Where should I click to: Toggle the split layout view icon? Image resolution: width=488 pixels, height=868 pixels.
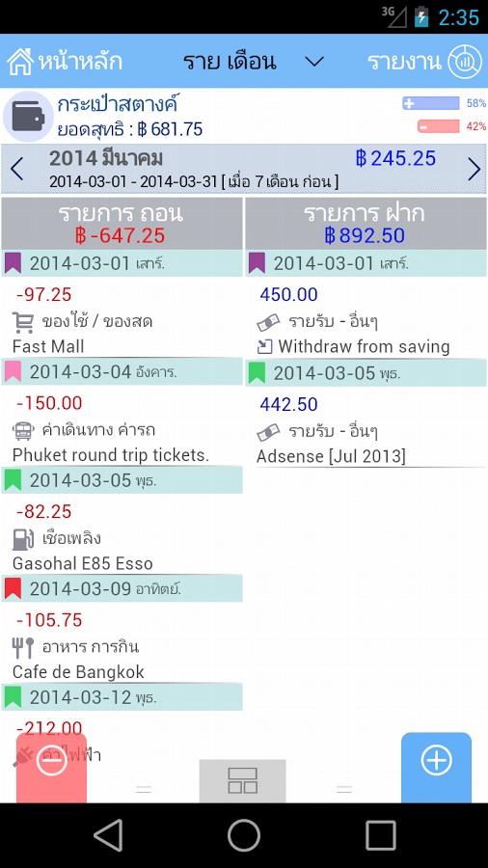click(242, 780)
